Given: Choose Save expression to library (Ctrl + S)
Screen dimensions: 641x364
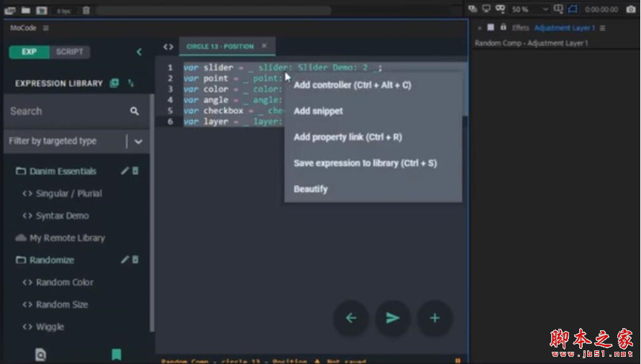Looking at the screenshot, I should point(365,163).
